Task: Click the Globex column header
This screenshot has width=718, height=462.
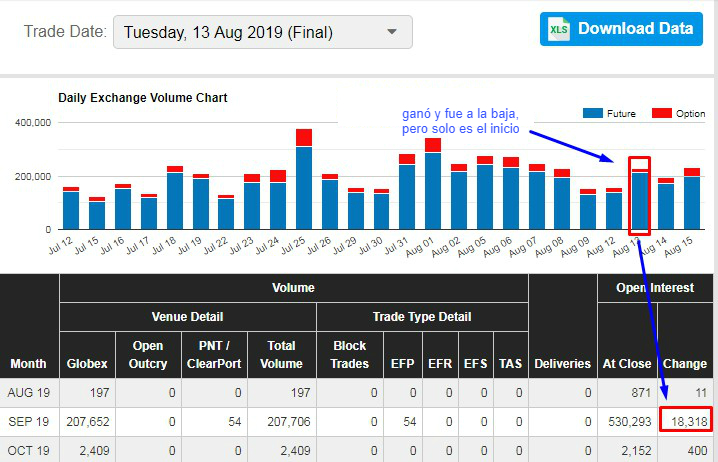Action: (87, 363)
